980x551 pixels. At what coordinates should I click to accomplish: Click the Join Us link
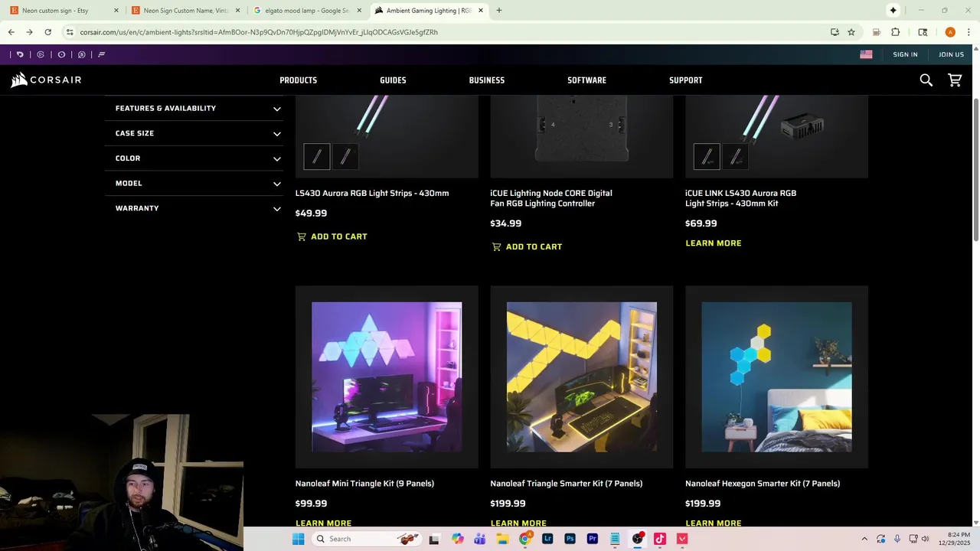coord(952,54)
